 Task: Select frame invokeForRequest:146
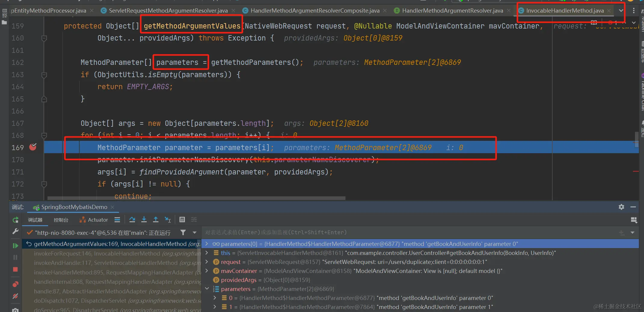click(111, 253)
